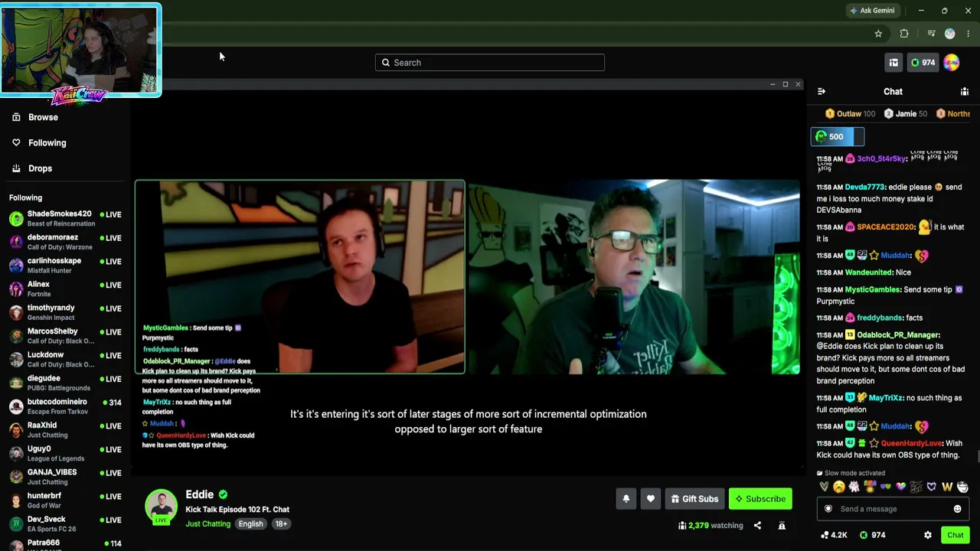Click username MysticGambles in chat

(873, 290)
